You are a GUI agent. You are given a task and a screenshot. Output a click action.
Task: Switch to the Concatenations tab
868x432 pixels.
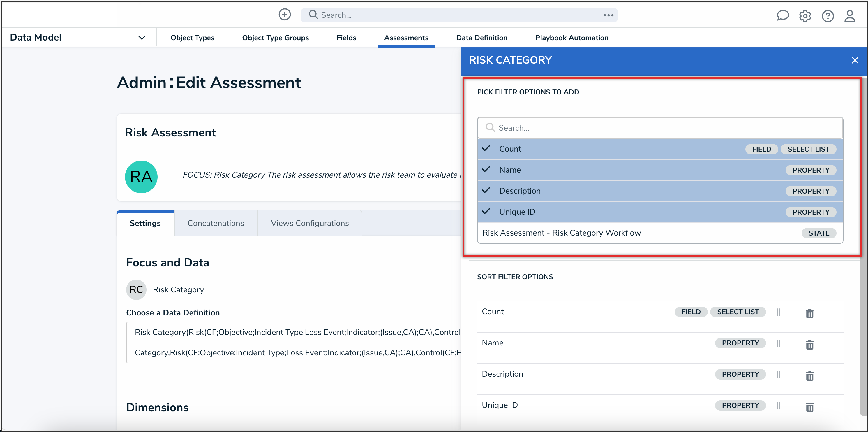(x=216, y=223)
